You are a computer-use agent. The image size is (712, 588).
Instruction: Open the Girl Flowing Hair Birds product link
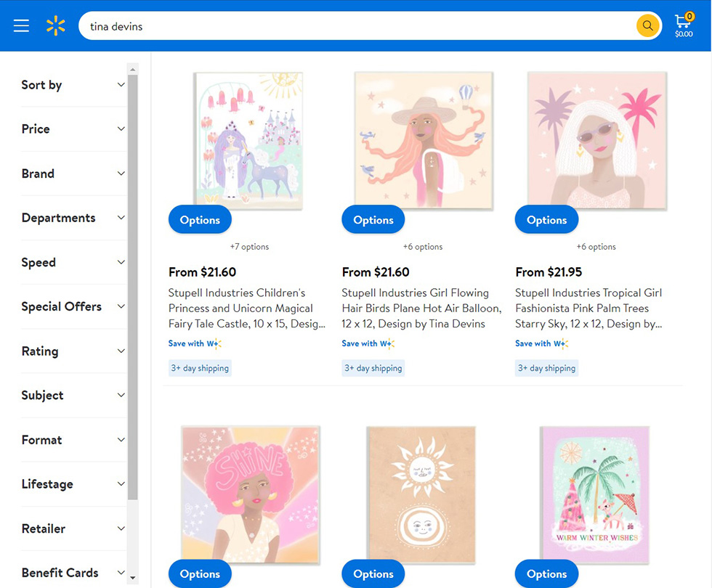[421, 308]
